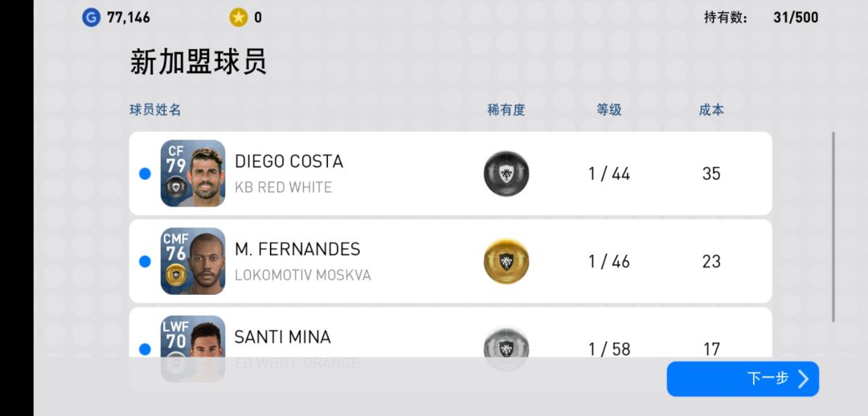Select the 稀有度 column header
The image size is (868, 416).
tap(506, 110)
